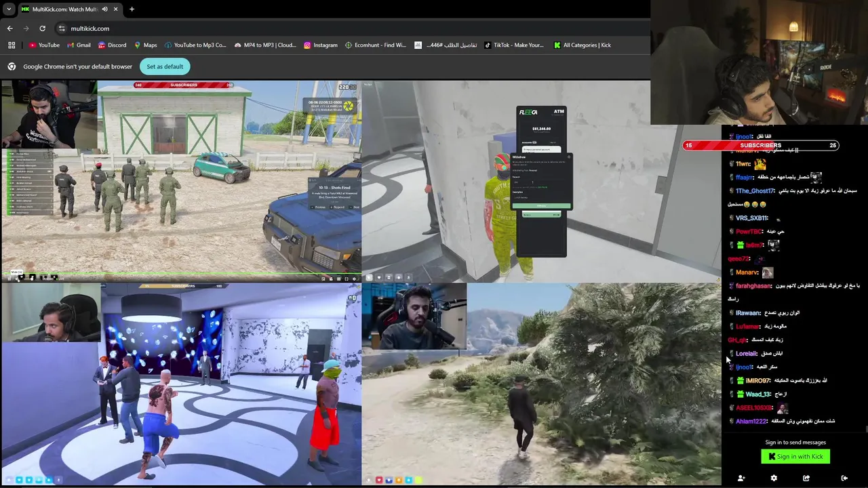
Task: Open chat user Ahlam1222 profile
Action: 751,421
